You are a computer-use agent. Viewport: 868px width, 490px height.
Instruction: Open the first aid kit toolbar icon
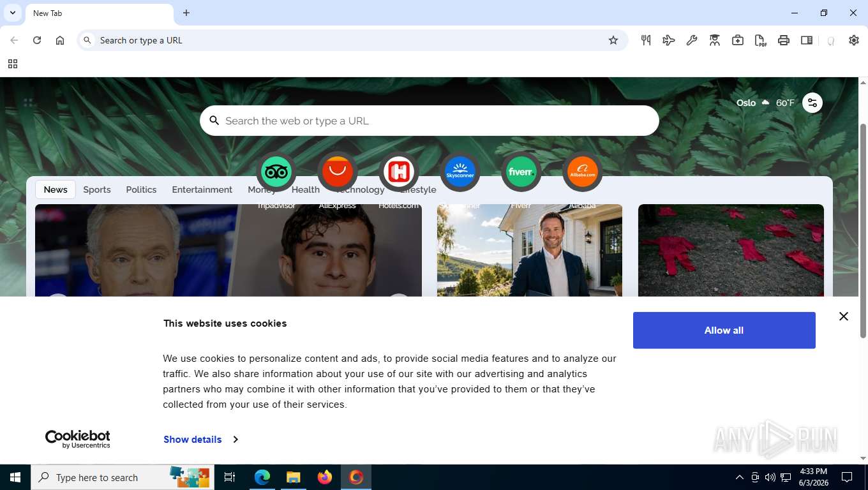coord(738,40)
